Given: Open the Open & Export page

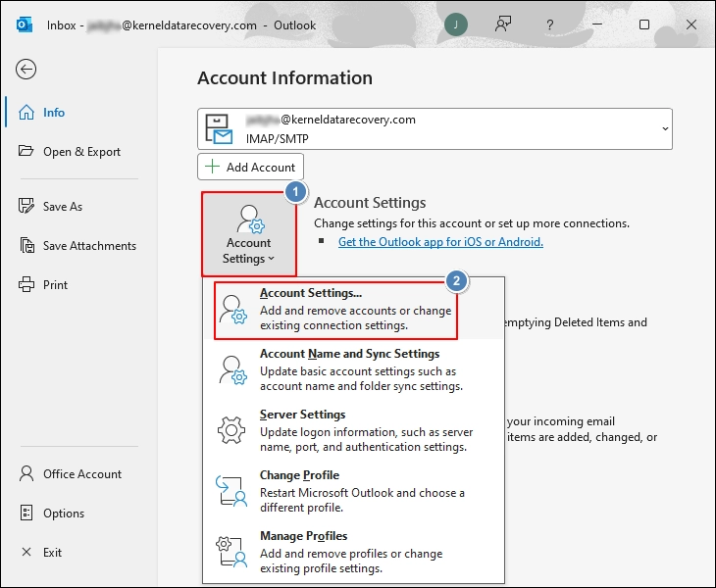Looking at the screenshot, I should (x=80, y=152).
